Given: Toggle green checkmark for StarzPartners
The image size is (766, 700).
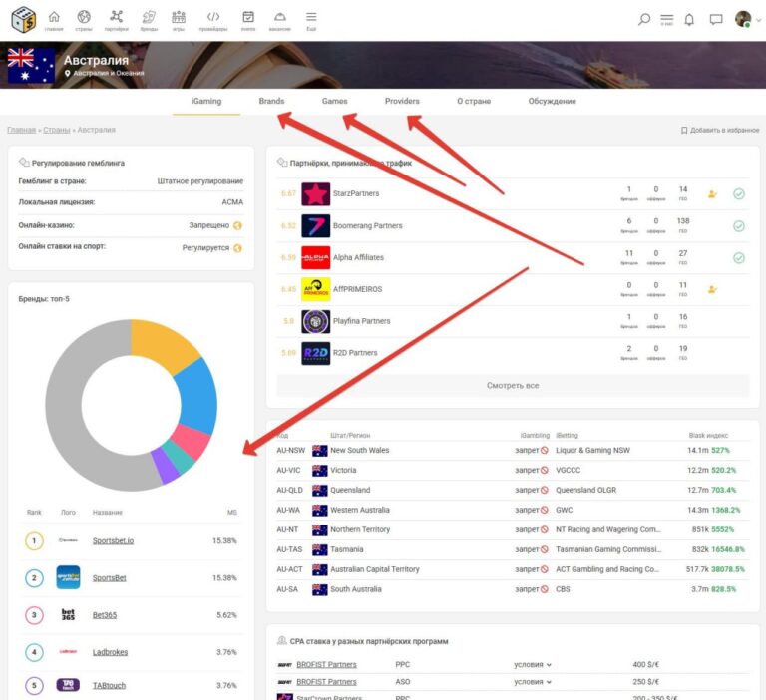Looking at the screenshot, I should (x=739, y=194).
